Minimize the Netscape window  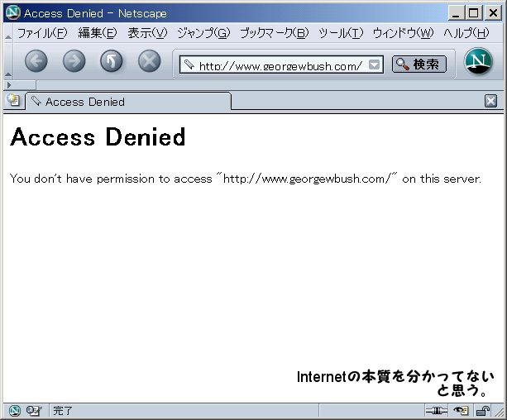click(456, 13)
